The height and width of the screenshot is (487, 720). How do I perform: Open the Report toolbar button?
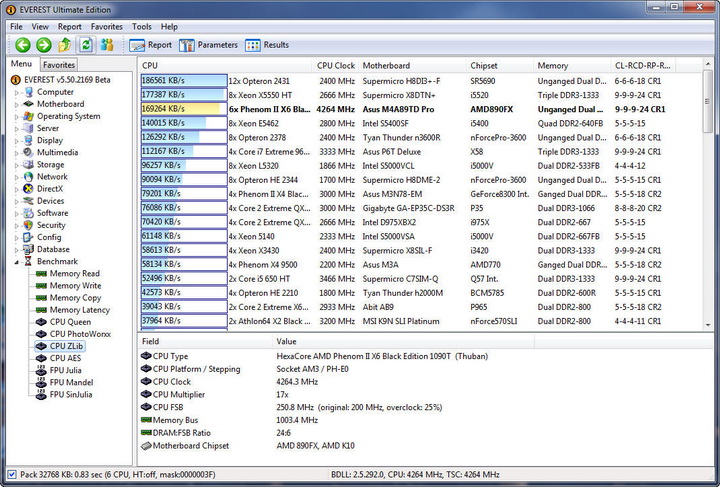tap(151, 45)
